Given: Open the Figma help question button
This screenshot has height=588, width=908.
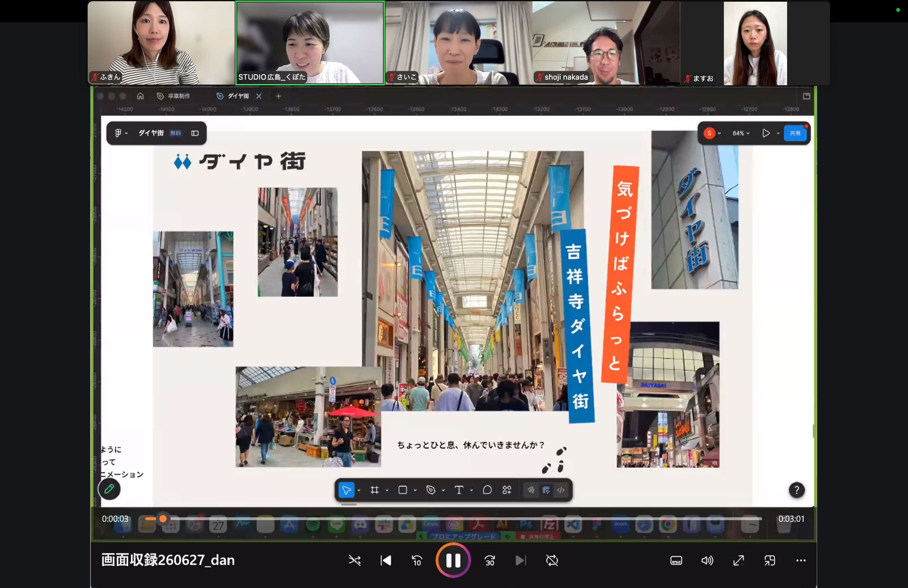Looking at the screenshot, I should (797, 490).
